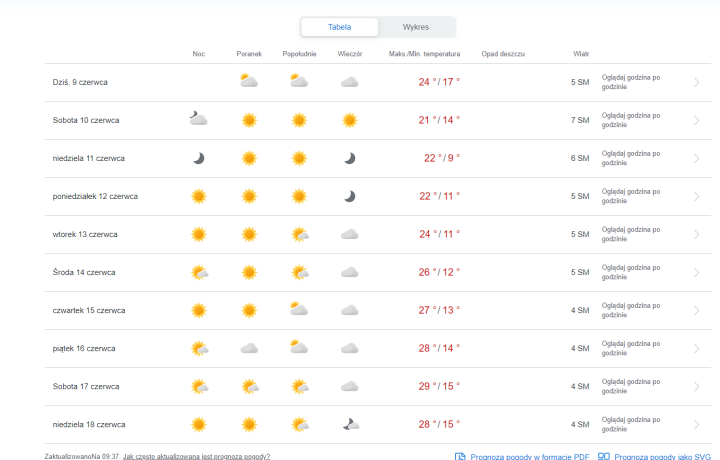Expand the Sobota 17 czerwca row chevron
720x460 pixels.
(697, 386)
